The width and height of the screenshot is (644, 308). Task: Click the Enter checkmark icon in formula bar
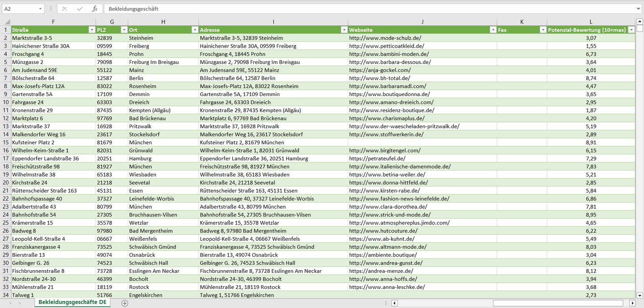(80, 9)
